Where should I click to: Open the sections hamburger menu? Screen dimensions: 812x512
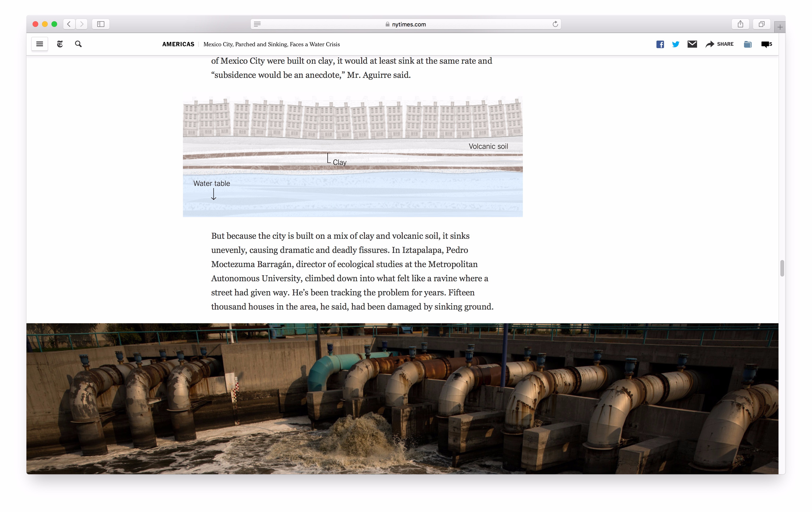(x=39, y=44)
